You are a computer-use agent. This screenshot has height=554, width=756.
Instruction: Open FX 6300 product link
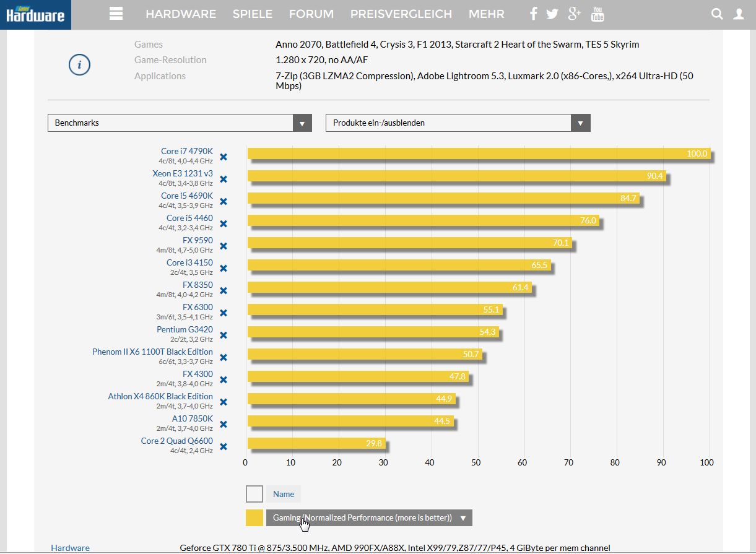tap(198, 307)
